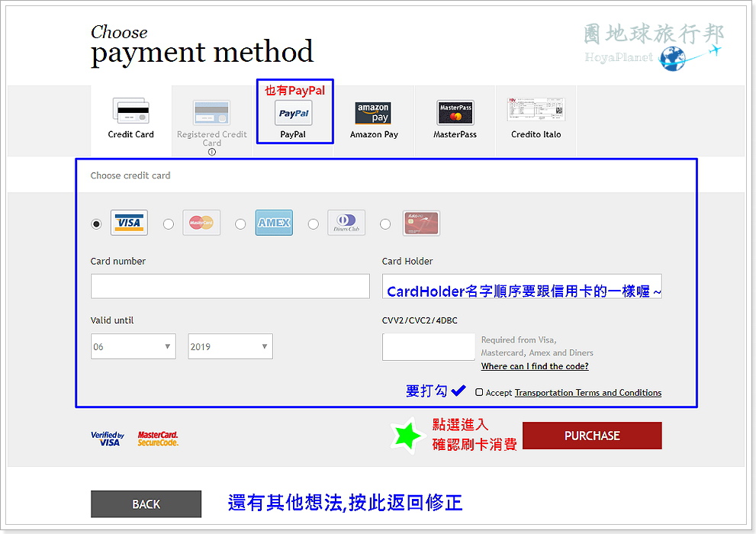Select the Diners Club radio button
The width and height of the screenshot is (756, 534).
click(314, 224)
